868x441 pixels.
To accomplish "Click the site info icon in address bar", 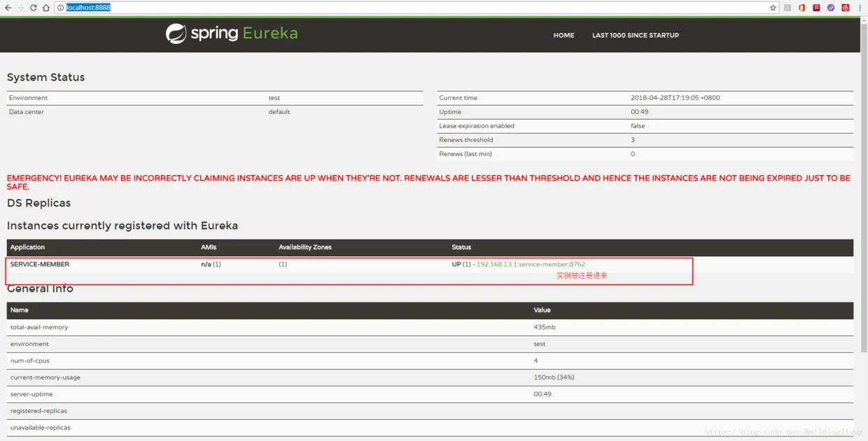I will point(61,8).
